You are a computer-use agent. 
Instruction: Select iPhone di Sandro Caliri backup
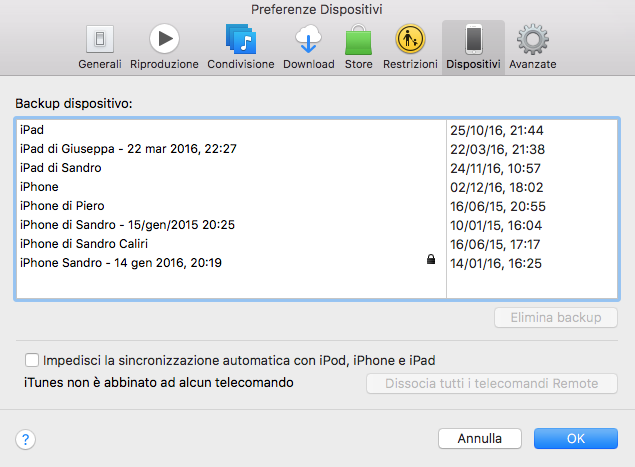317,244
